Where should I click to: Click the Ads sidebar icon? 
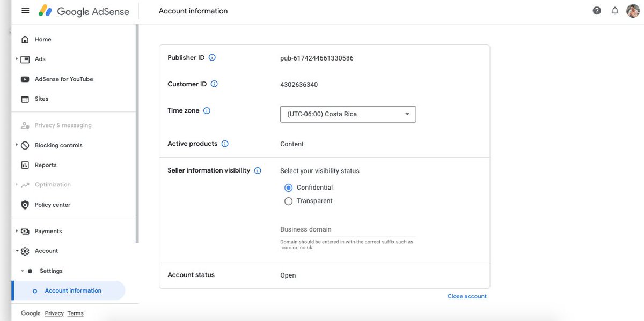point(25,59)
